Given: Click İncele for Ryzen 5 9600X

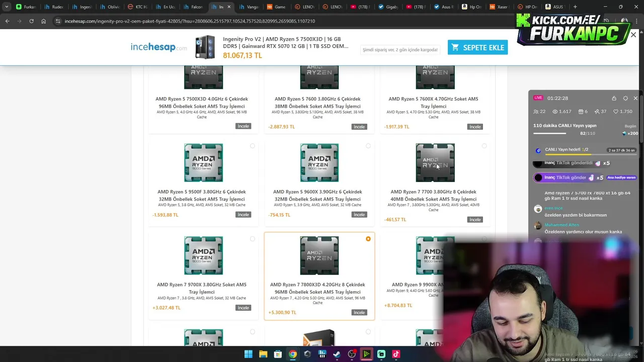Looking at the screenshot, I should coord(359,215).
